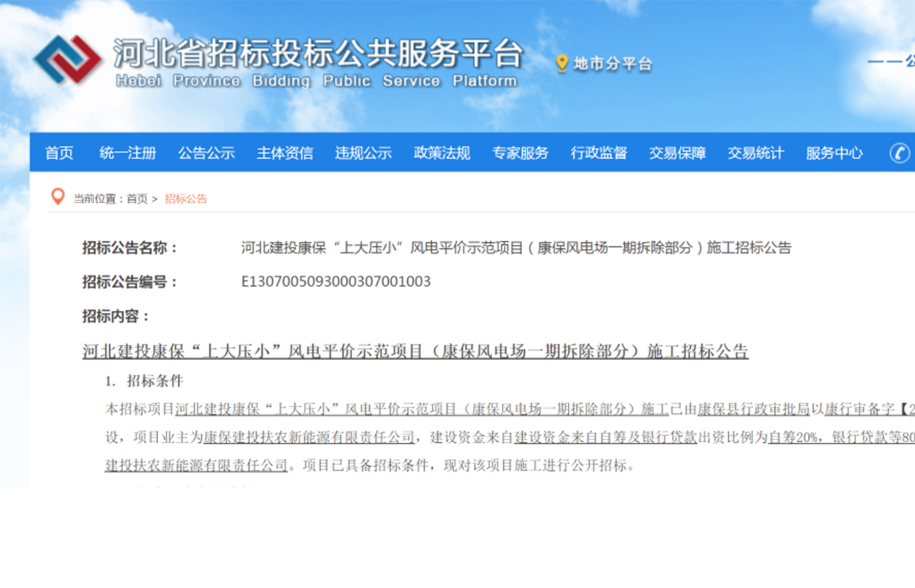Click the Hebei Province Bidding Public Service Platform subtitle

pyautogui.click(x=316, y=81)
